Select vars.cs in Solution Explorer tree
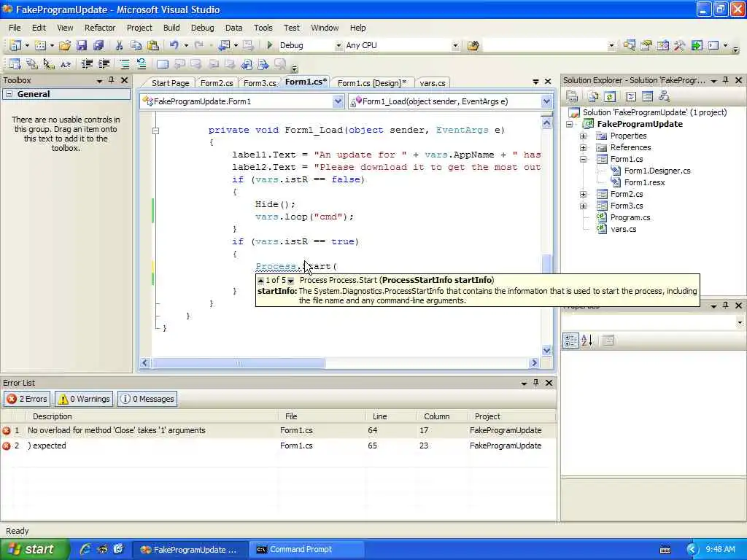The height and width of the screenshot is (560, 747). (623, 229)
